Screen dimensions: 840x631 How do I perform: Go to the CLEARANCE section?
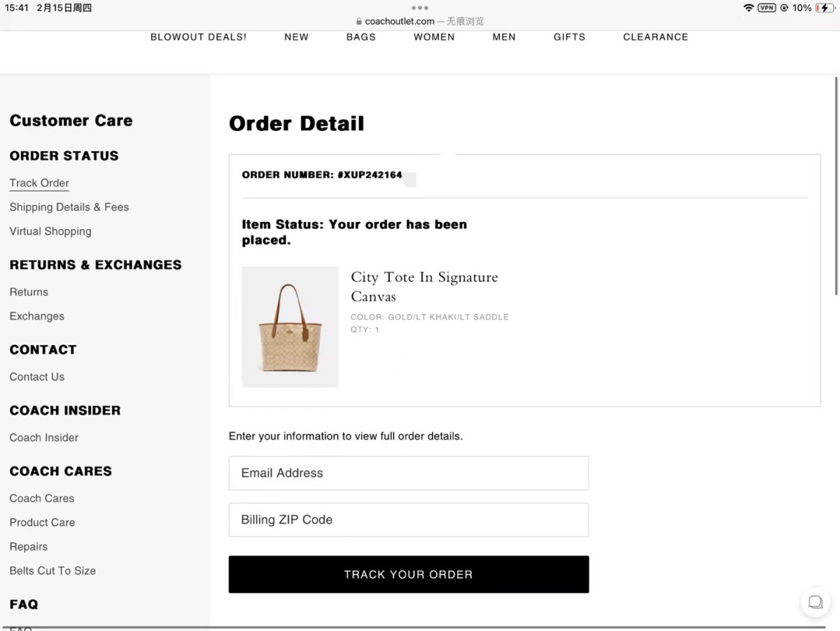click(x=655, y=37)
